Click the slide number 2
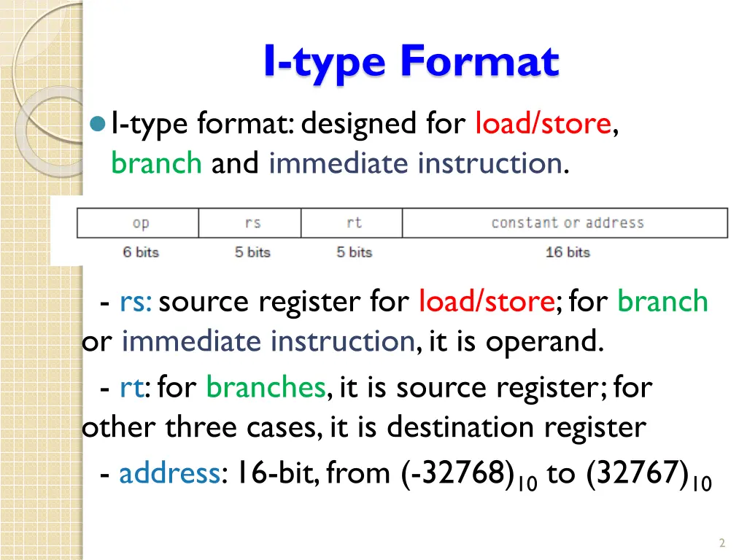 click(721, 542)
